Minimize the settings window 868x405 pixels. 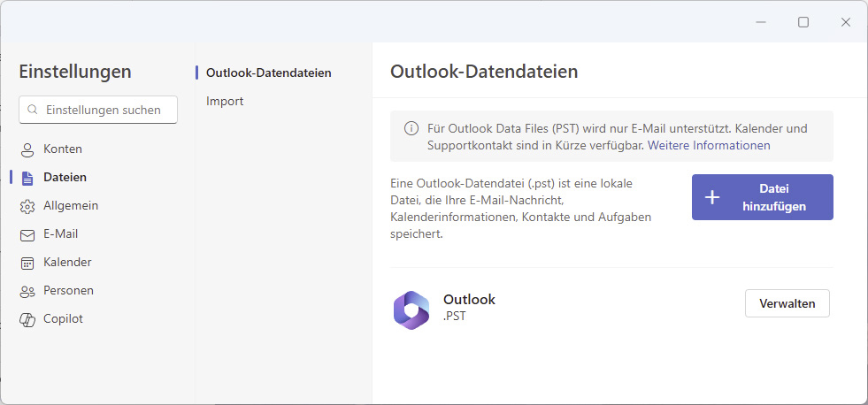point(761,22)
